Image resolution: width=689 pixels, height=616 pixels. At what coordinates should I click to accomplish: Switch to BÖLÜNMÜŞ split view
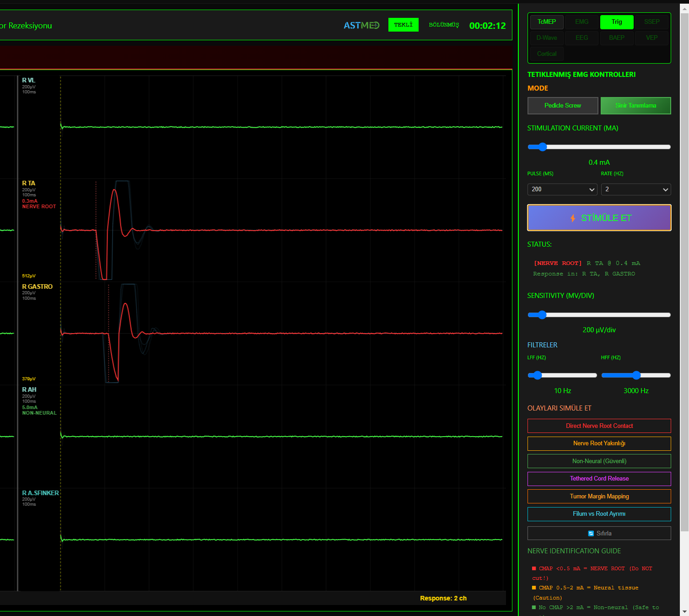(x=443, y=25)
